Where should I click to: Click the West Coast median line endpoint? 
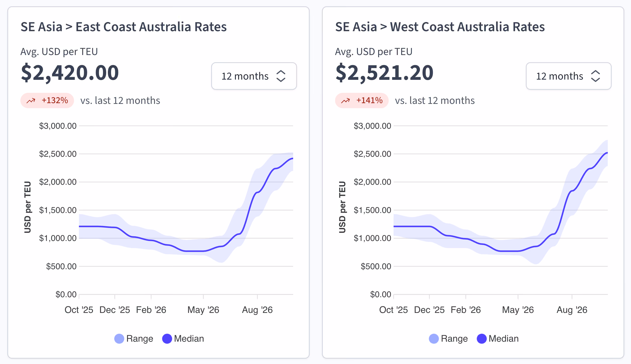pyautogui.click(x=607, y=153)
